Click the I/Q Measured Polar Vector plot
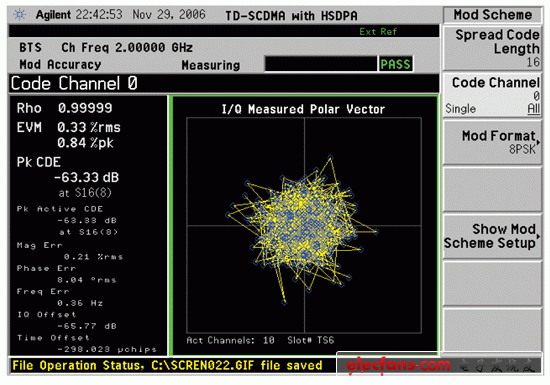The width and height of the screenshot is (550, 385). coord(304,225)
